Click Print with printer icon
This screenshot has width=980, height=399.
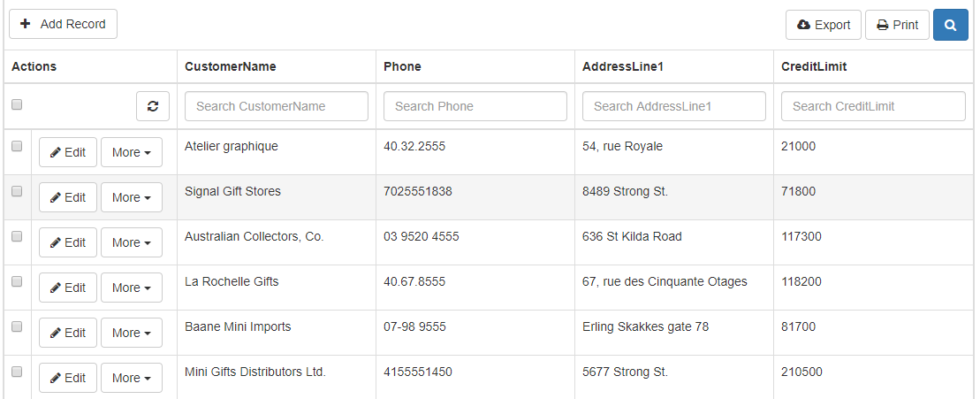point(897,25)
